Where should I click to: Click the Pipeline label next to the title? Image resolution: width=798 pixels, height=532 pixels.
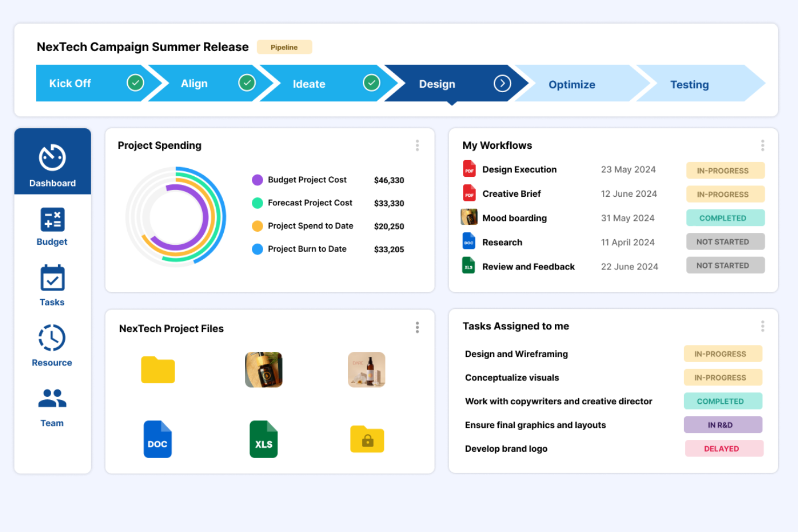[284, 47]
